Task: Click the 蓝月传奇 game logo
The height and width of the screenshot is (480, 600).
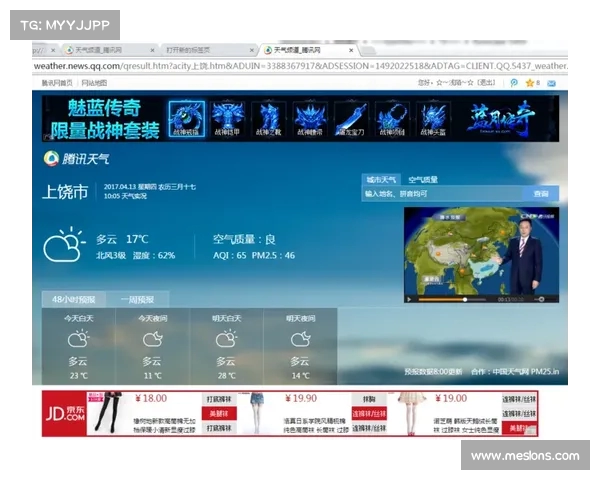Action: [501, 119]
